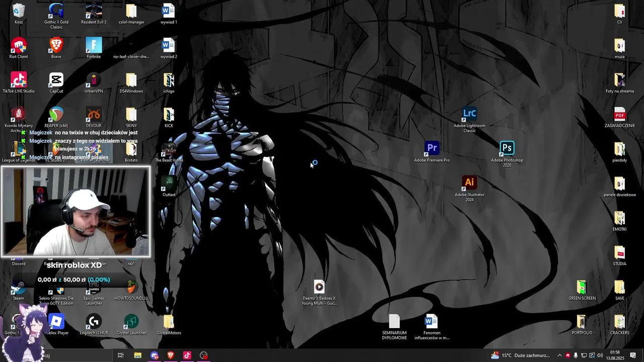Open the wywiad 2 Word document
Image resolution: width=644 pixels, height=362 pixels.
click(169, 48)
